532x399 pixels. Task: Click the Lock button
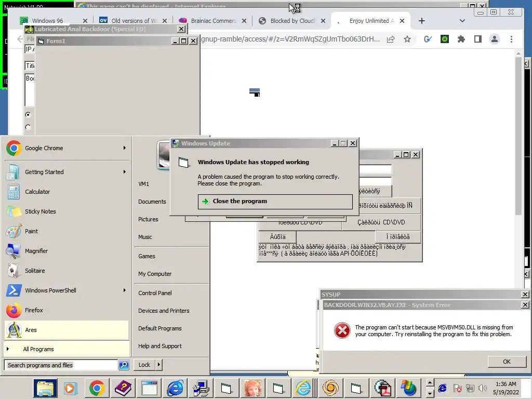[x=144, y=365]
